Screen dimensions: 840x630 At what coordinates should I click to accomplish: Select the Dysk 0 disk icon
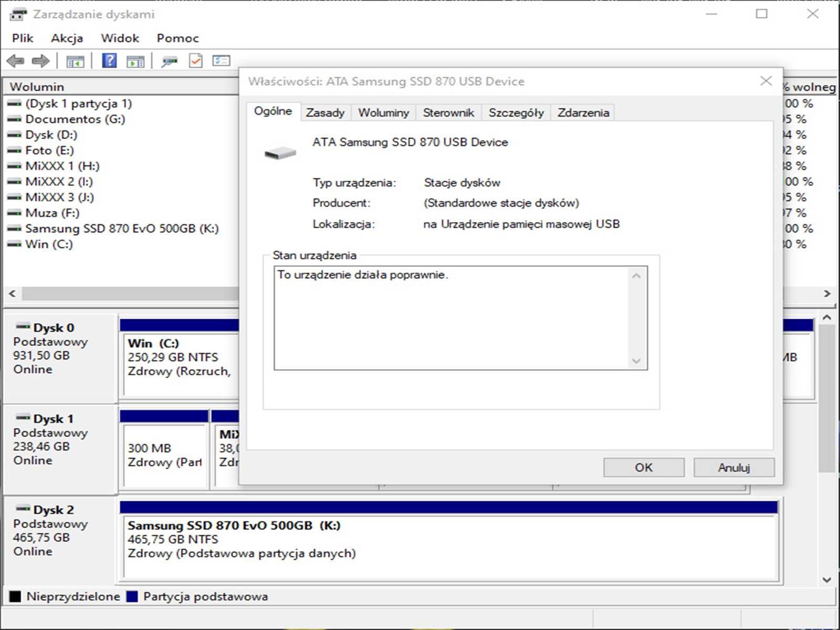pos(23,326)
